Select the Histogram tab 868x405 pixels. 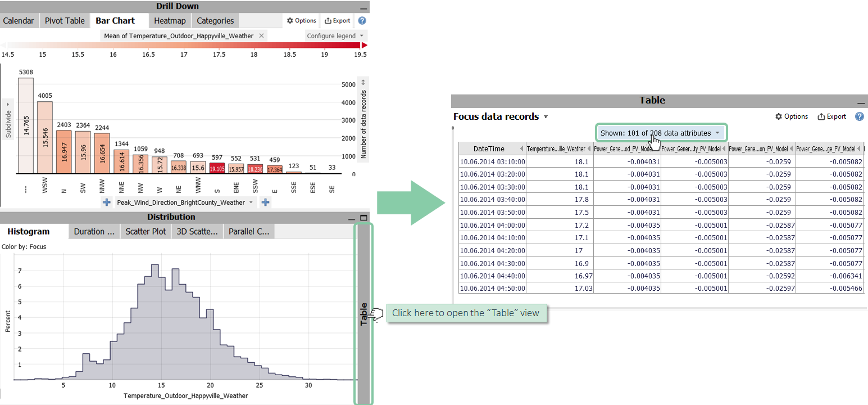[29, 231]
